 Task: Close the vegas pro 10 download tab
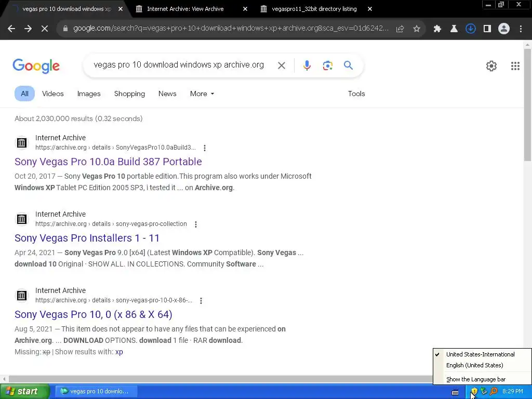click(121, 9)
